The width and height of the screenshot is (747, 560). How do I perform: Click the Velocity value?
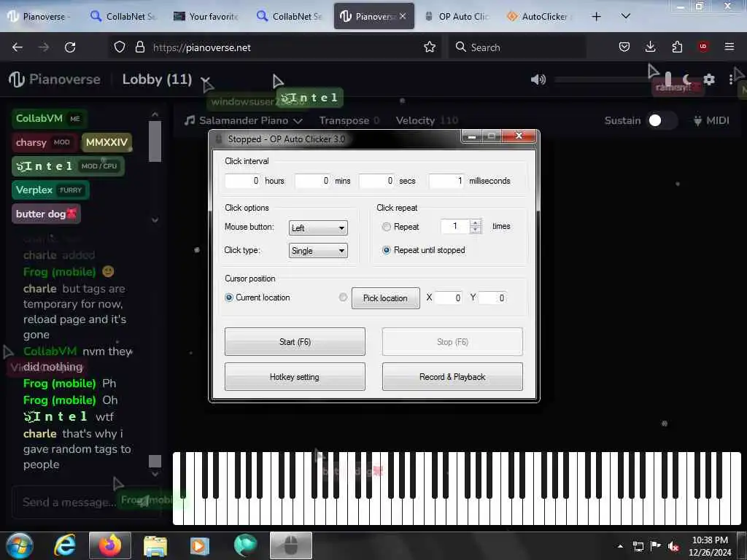449,120
